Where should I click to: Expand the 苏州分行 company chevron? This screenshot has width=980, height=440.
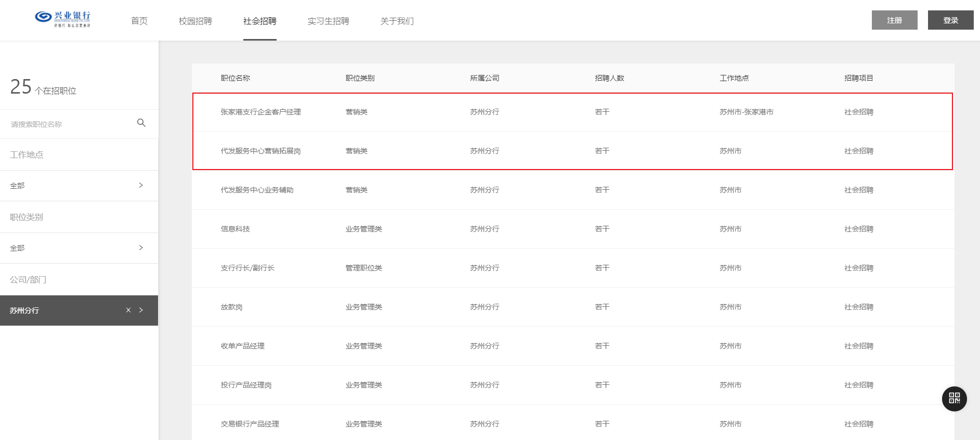point(141,310)
